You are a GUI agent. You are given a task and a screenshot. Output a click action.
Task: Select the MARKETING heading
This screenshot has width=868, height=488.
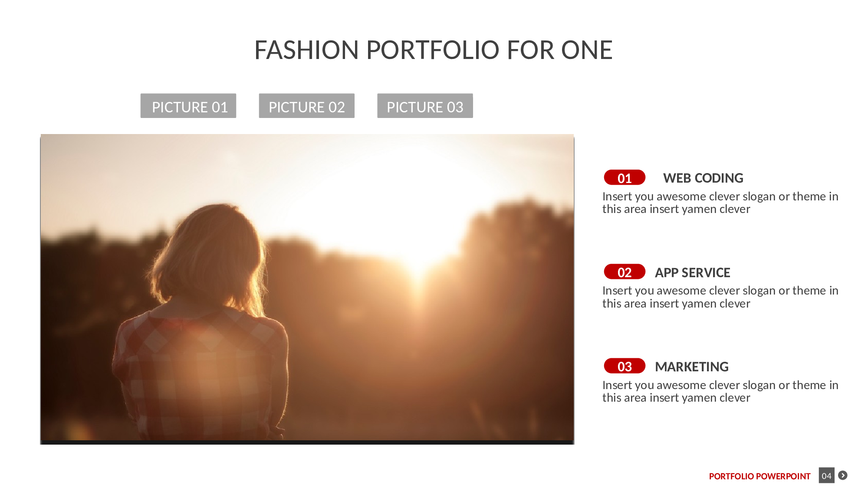coord(692,367)
